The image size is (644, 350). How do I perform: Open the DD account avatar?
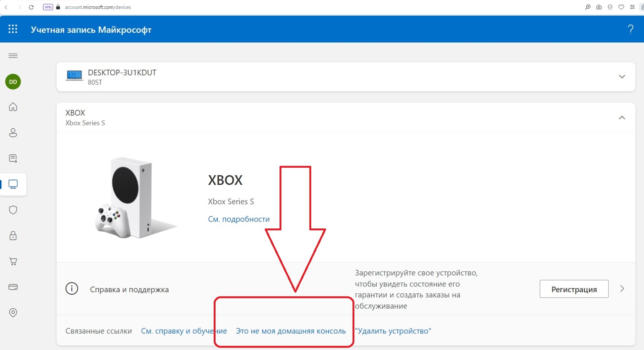tap(13, 82)
